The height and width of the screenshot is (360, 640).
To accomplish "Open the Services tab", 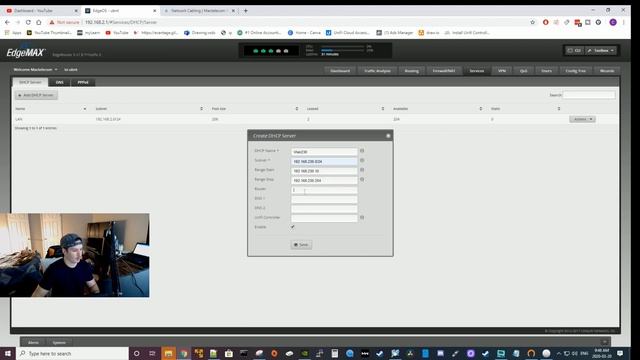I will click(x=476, y=71).
